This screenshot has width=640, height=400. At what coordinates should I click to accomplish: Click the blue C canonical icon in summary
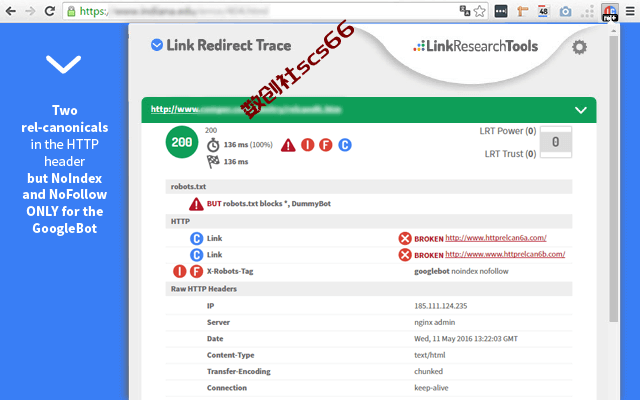pyautogui.click(x=345, y=145)
